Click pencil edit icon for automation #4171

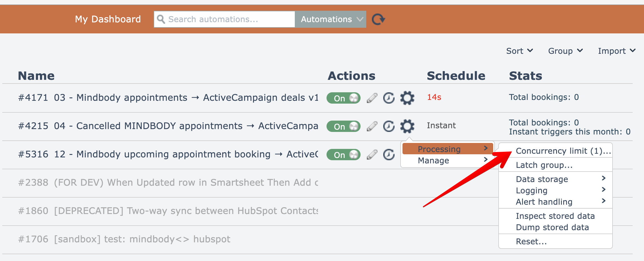[372, 98]
